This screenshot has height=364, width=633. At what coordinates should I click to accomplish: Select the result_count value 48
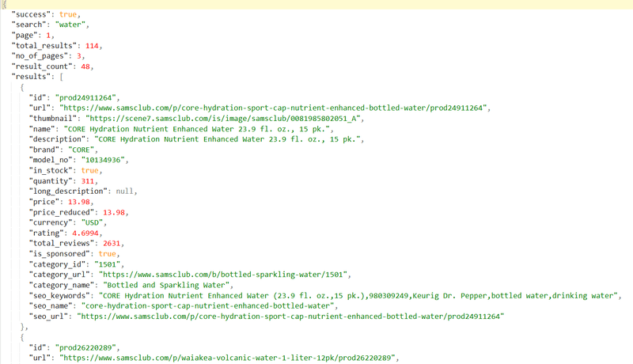85,66
